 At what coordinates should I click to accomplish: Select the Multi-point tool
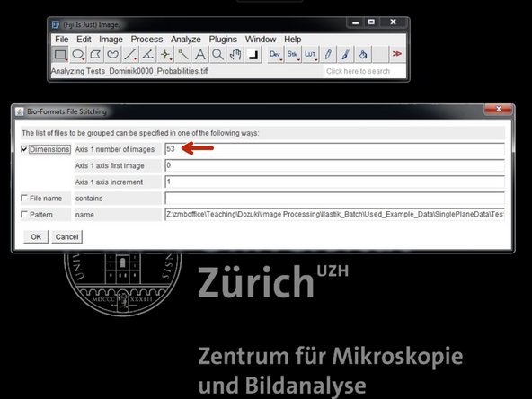tap(165, 54)
